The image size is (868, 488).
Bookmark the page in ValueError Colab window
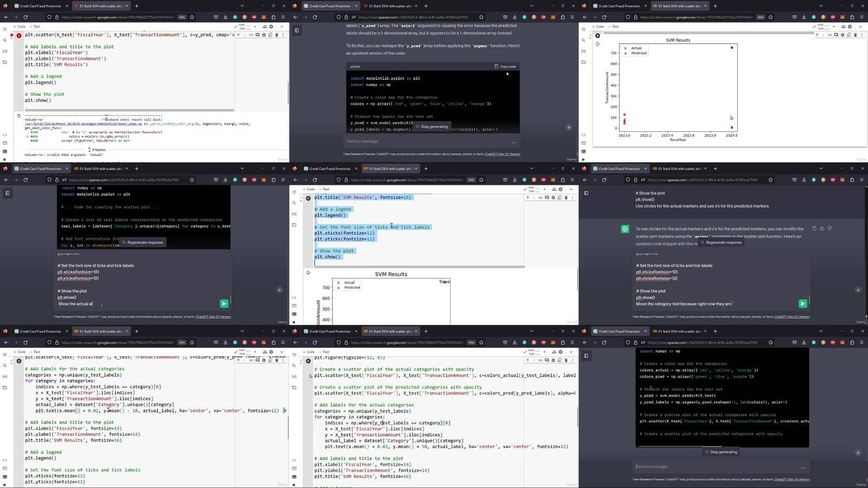point(192,17)
